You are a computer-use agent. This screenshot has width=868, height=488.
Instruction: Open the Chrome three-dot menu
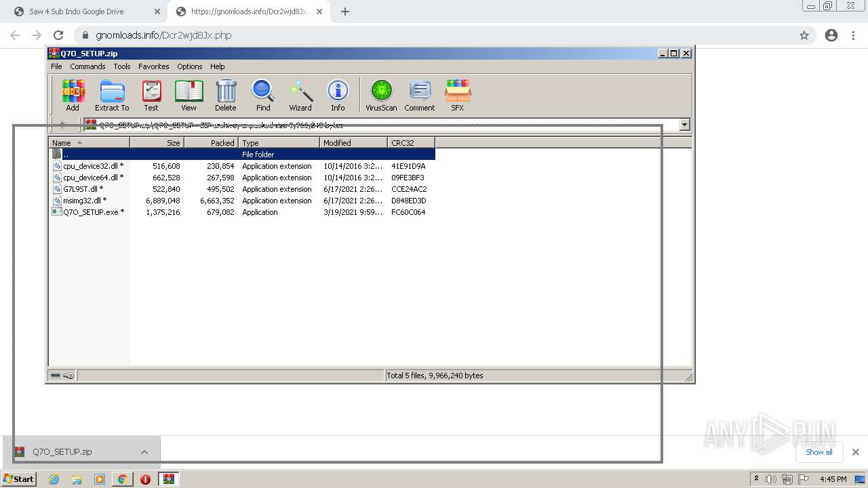coord(854,35)
